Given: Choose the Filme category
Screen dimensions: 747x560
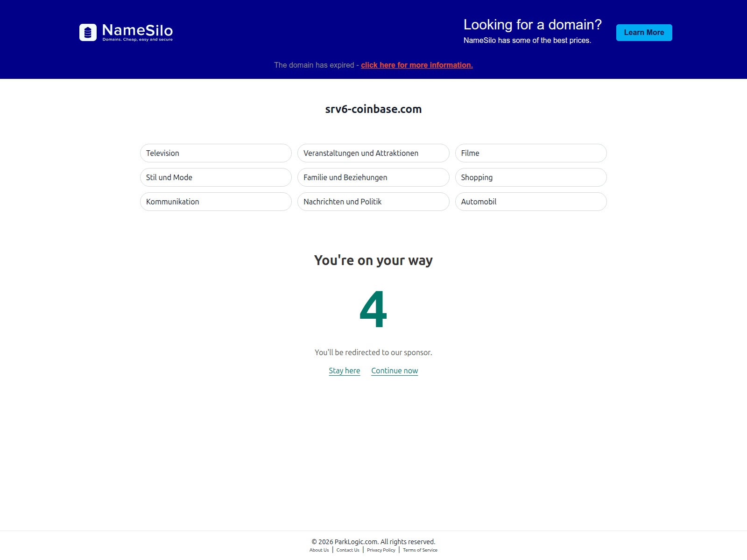Looking at the screenshot, I should click(x=531, y=153).
